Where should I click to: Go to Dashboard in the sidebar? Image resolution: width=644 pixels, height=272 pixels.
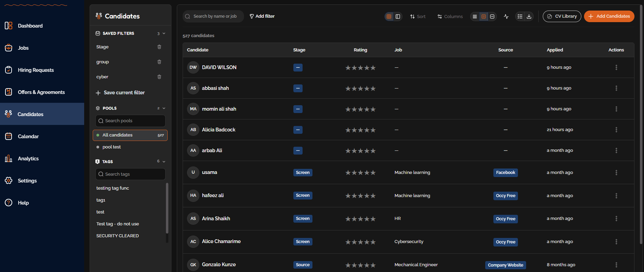tap(42, 26)
